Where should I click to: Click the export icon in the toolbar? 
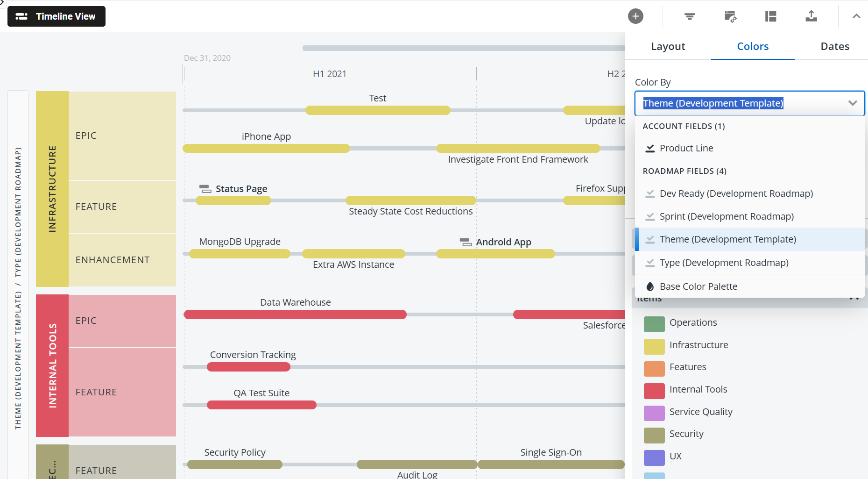point(811,16)
